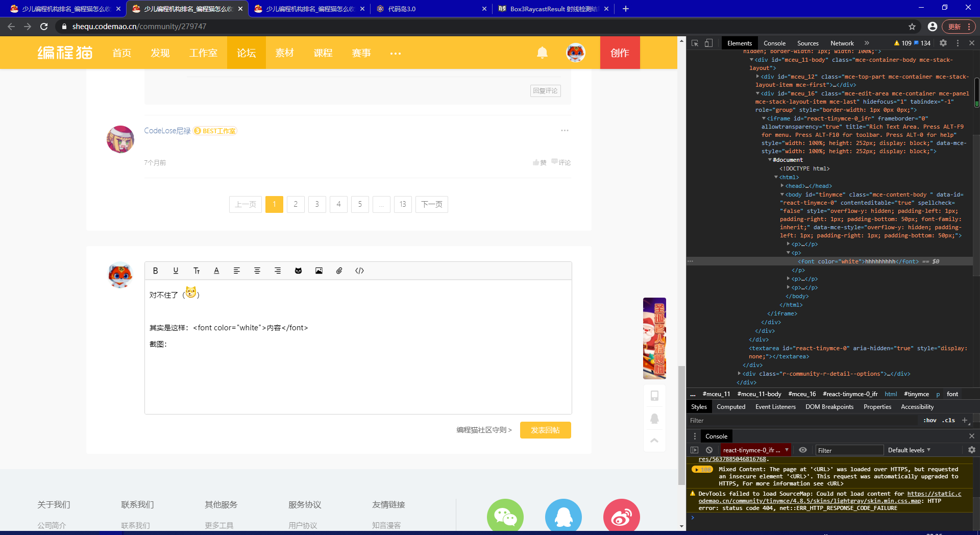Open 工作室 nav item
The image size is (980, 535).
coord(203,53)
